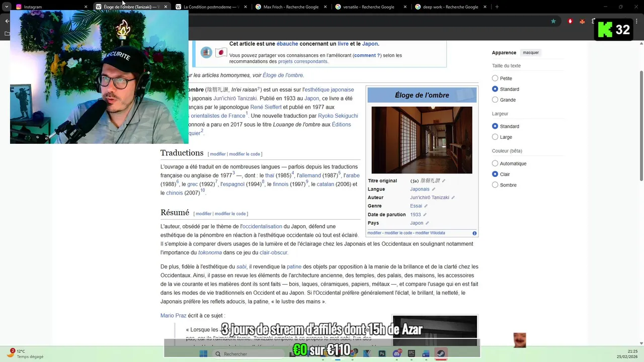Edit Pays with pencil icon
Screen dimensions: 644x362
(427, 223)
